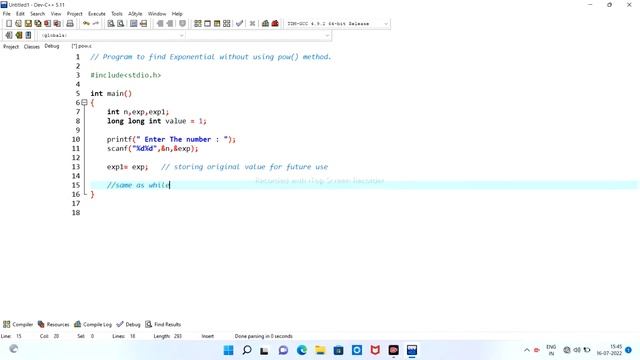Open the AStyle menu
The image size is (640, 360).
pos(135,14)
